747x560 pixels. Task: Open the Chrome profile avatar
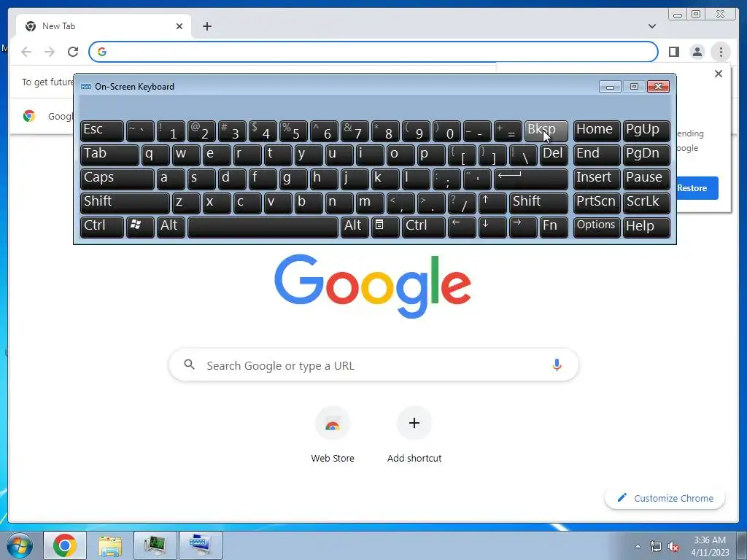697,52
